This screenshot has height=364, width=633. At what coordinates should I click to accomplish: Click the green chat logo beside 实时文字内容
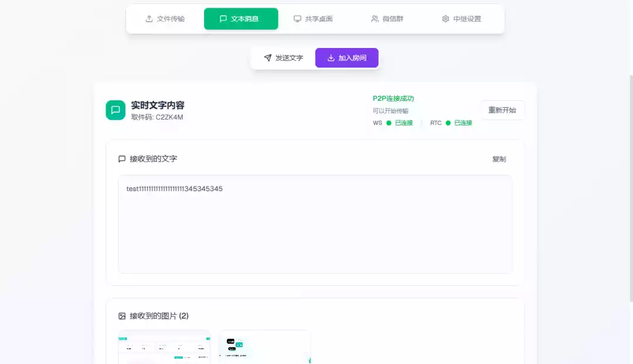[115, 110]
